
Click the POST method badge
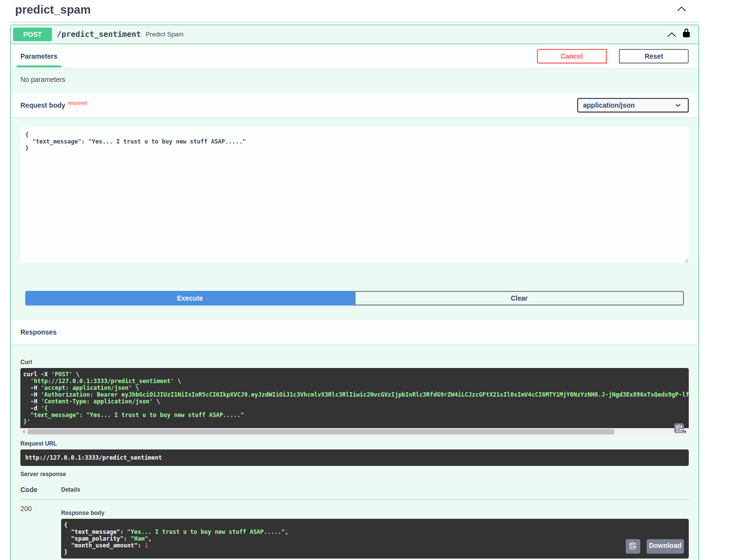tap(32, 34)
